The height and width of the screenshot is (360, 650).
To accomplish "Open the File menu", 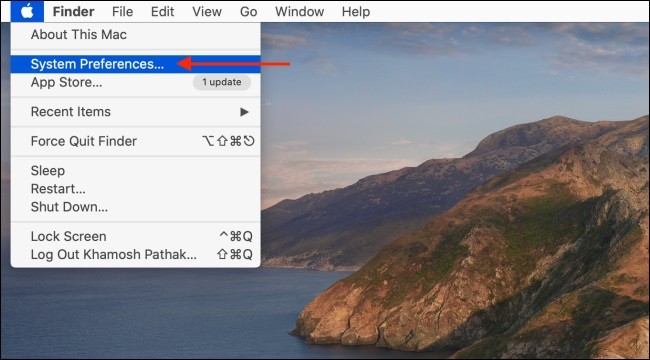I will (x=122, y=12).
